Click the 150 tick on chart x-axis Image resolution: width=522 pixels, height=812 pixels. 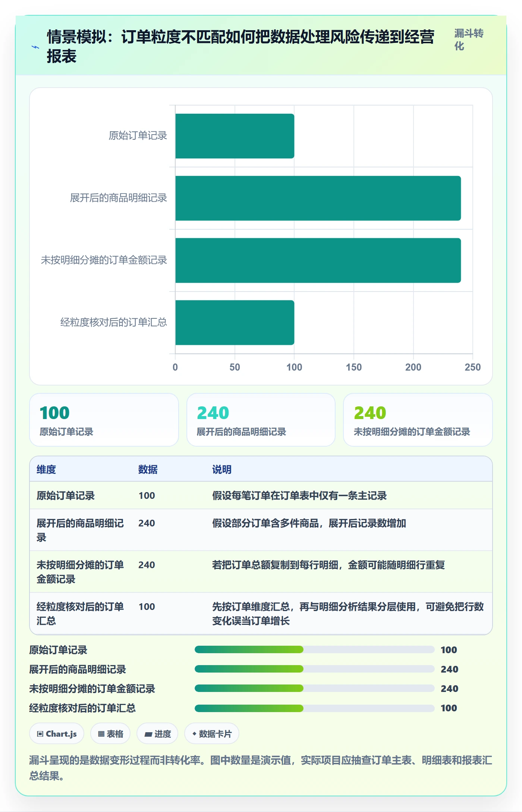[x=353, y=367]
